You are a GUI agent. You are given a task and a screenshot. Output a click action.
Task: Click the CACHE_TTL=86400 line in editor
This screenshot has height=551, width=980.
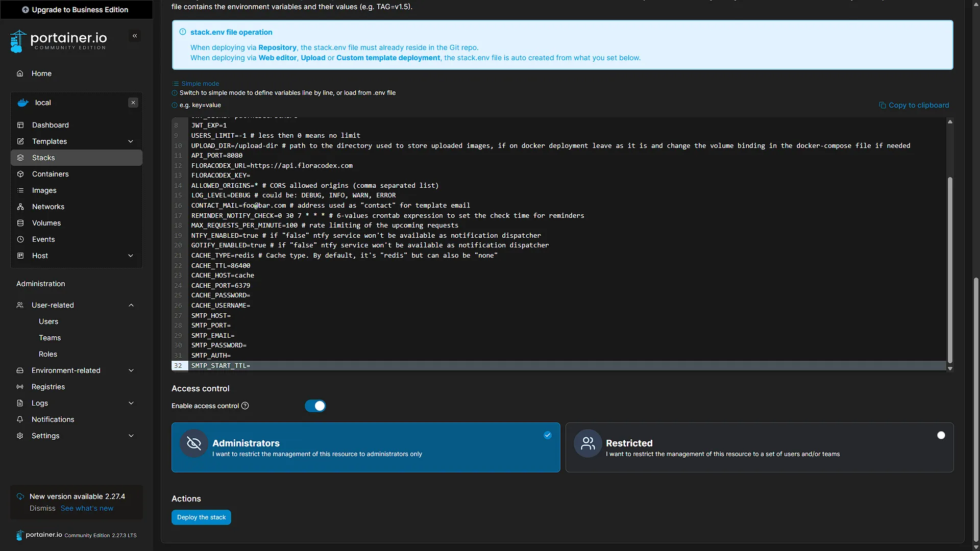point(220,266)
